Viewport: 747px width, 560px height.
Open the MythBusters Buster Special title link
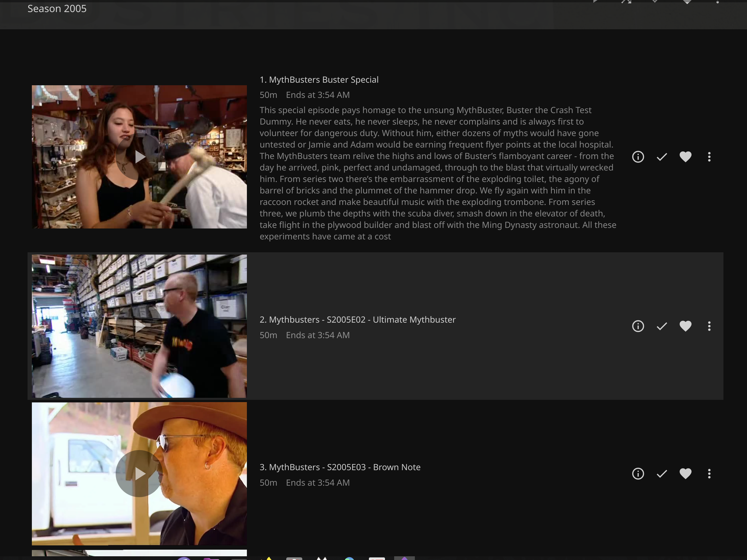(x=319, y=80)
